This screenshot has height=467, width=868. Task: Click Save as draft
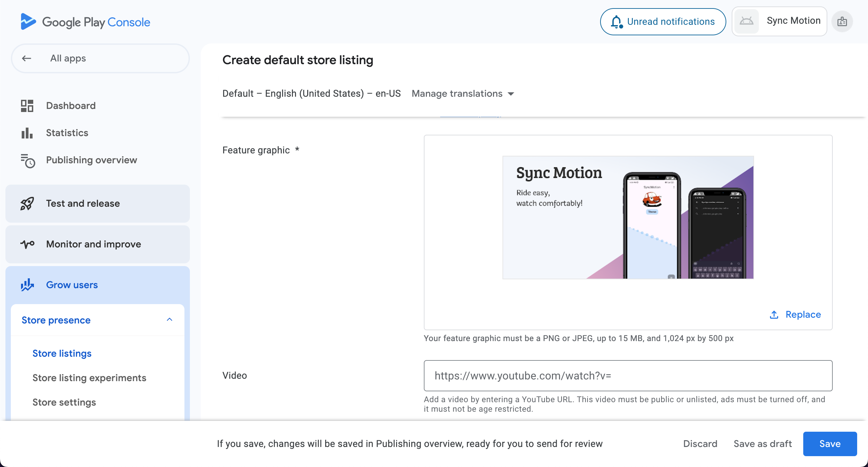pos(763,444)
